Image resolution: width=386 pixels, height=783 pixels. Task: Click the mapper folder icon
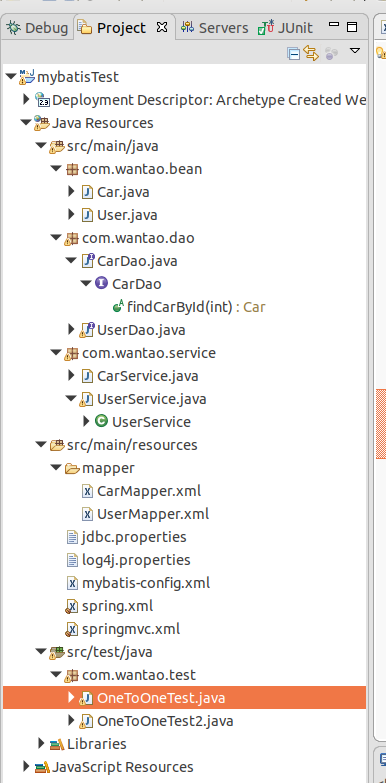pyautogui.click(x=72, y=468)
